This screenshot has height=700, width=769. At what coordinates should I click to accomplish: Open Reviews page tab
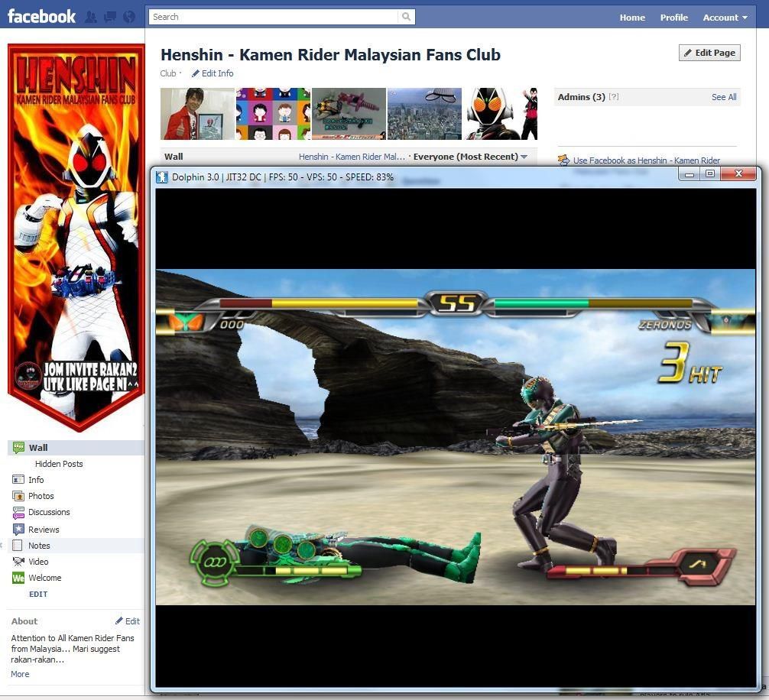[x=44, y=530]
